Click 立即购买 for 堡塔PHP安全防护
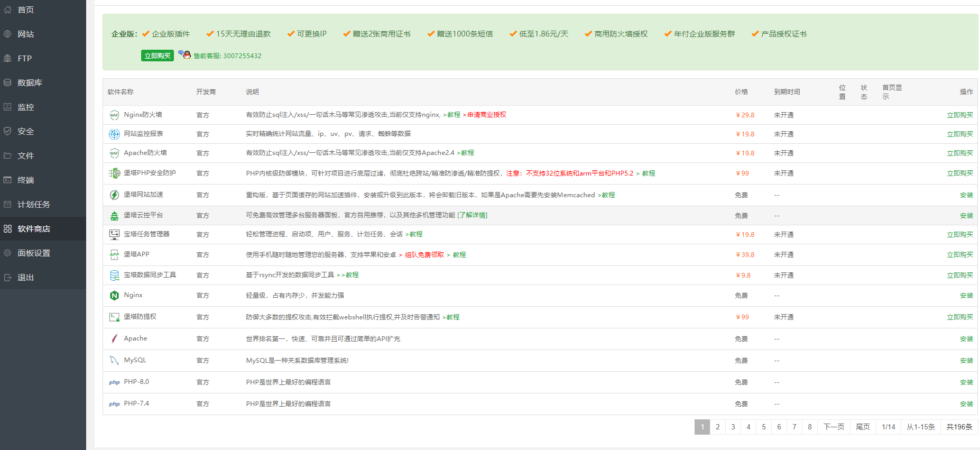 click(960, 173)
